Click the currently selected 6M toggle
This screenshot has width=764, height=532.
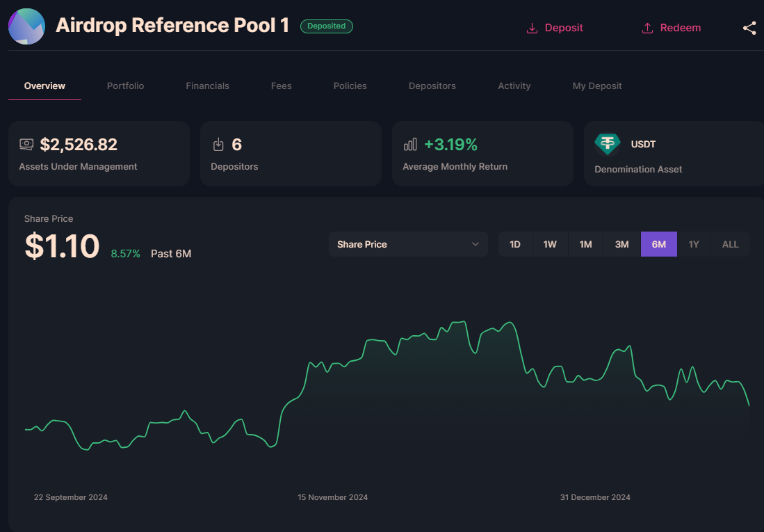658,244
